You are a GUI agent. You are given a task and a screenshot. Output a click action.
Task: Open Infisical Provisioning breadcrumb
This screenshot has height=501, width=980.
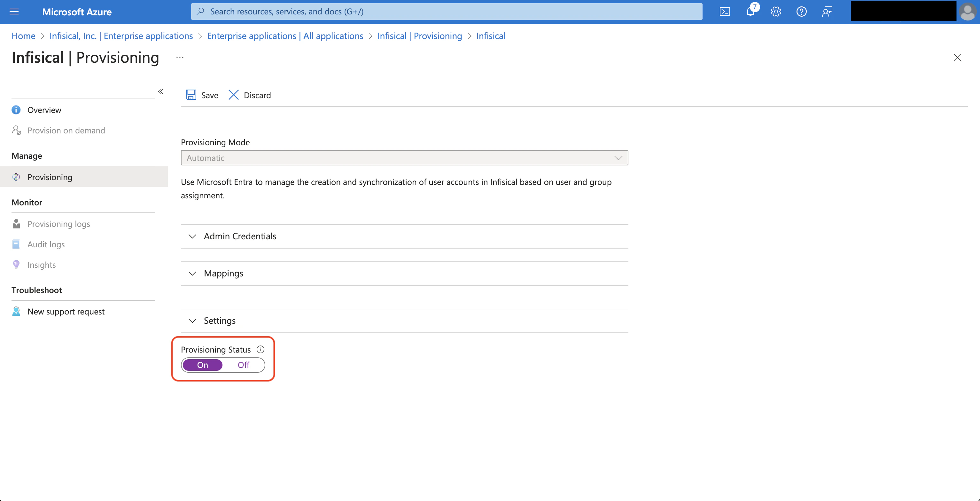(x=420, y=36)
